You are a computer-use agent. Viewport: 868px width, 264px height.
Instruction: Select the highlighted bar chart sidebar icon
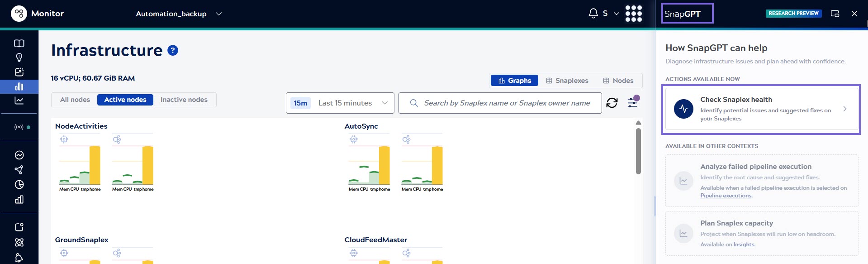[19, 86]
